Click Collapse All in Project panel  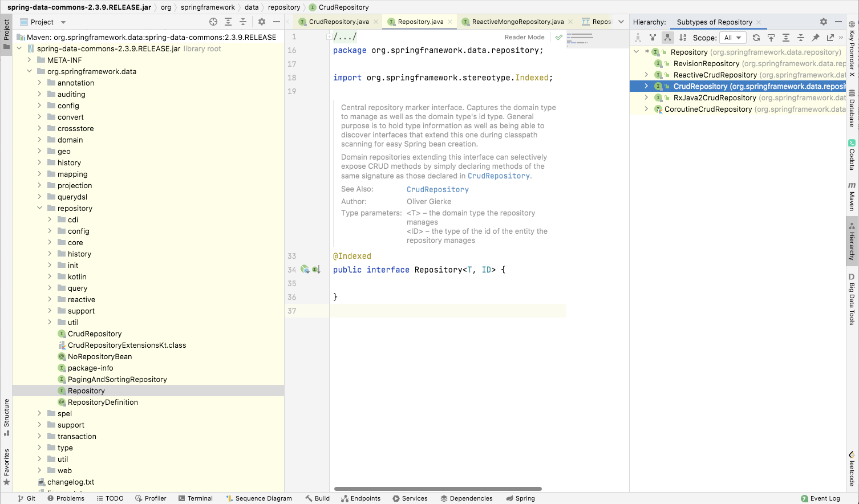(243, 22)
